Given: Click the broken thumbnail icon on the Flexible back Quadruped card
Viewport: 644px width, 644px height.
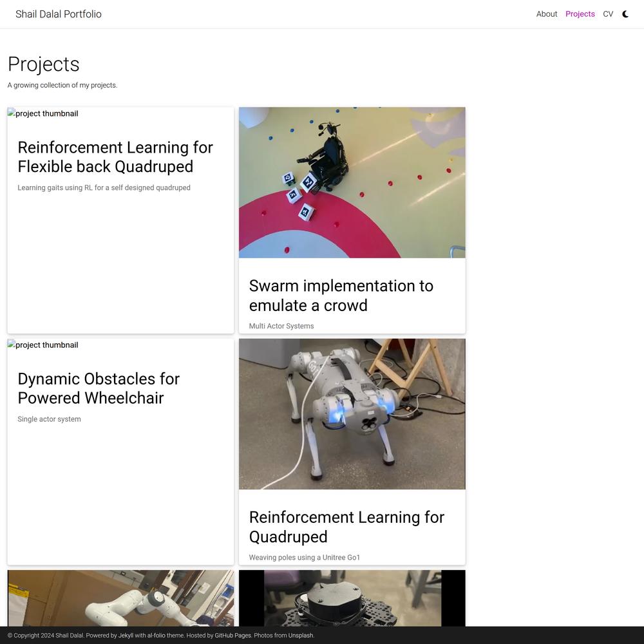Looking at the screenshot, I should pyautogui.click(x=12, y=113).
